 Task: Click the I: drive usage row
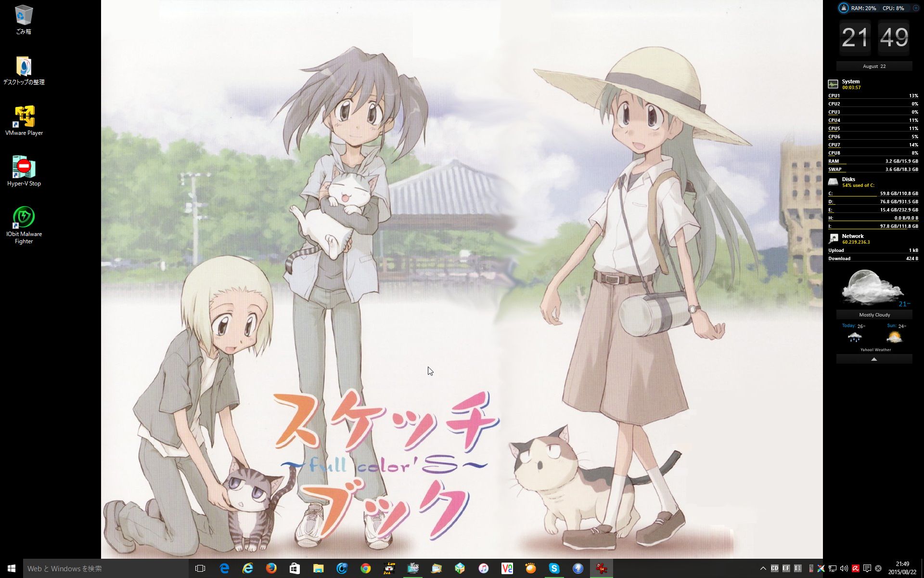click(873, 226)
